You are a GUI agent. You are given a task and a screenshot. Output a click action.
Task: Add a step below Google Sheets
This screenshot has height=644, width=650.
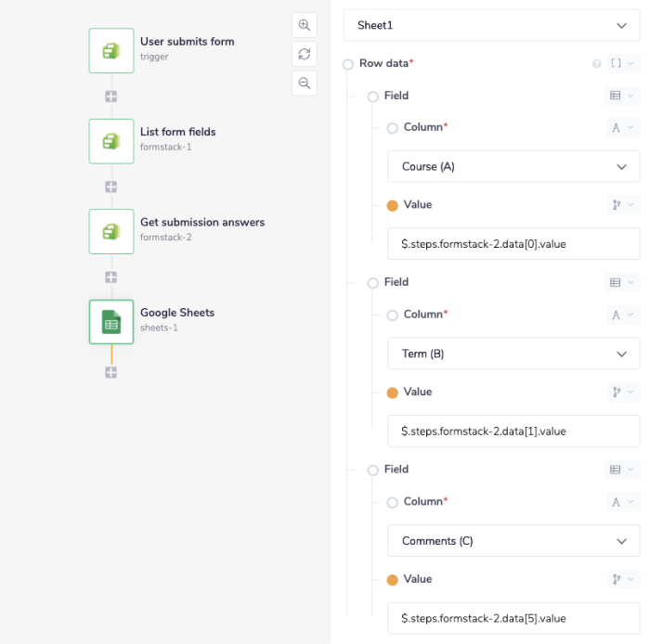(x=111, y=373)
